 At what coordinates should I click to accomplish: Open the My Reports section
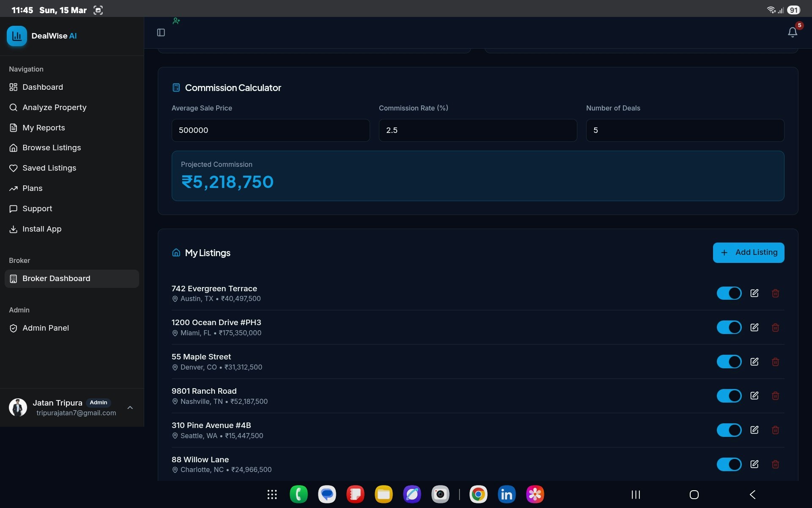tap(44, 127)
